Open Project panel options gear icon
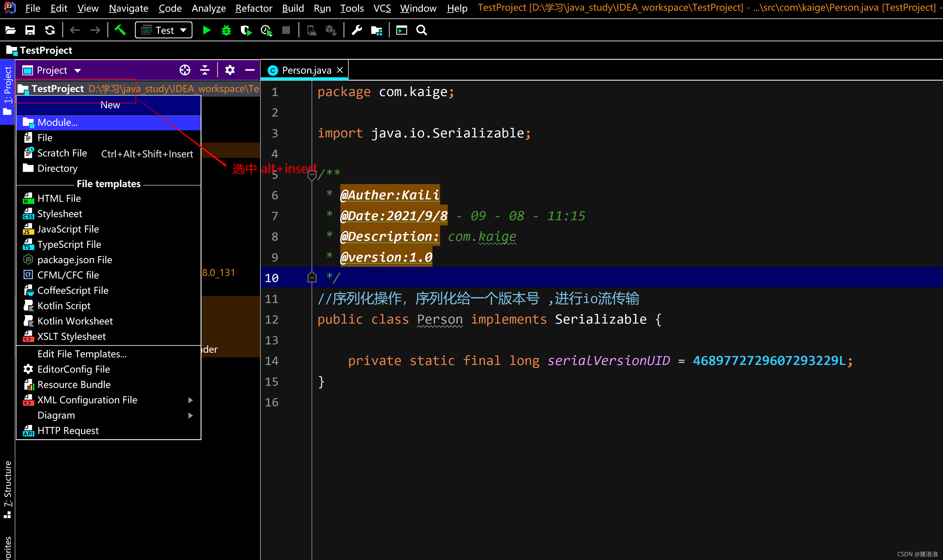This screenshot has height=560, width=943. [230, 70]
